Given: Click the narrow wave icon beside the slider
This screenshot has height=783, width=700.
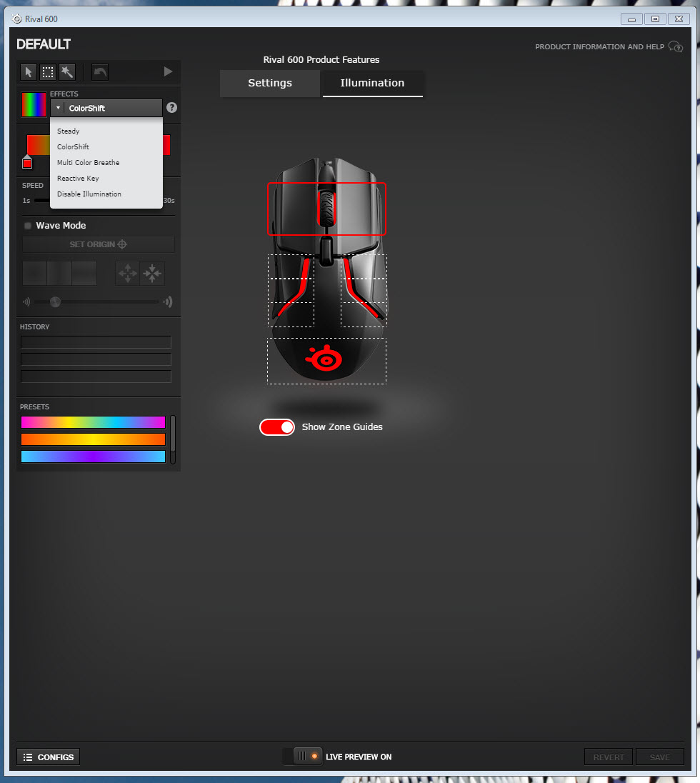Looking at the screenshot, I should (26, 301).
